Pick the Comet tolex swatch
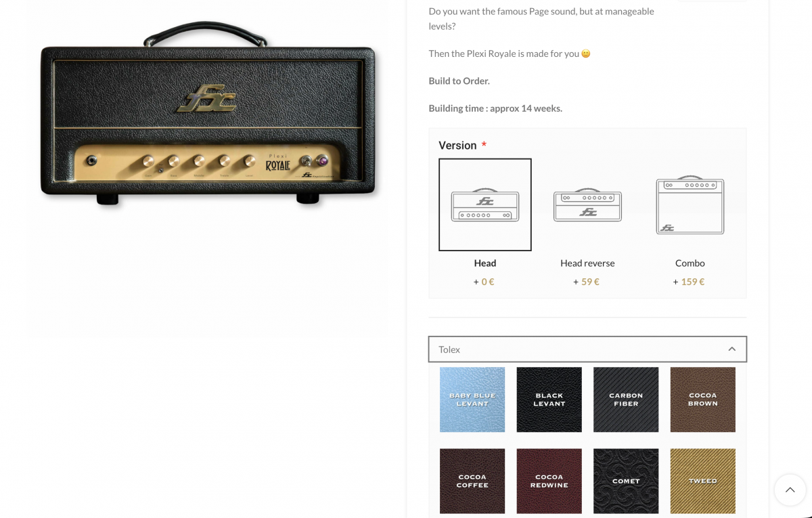This screenshot has width=812, height=518. [626, 481]
